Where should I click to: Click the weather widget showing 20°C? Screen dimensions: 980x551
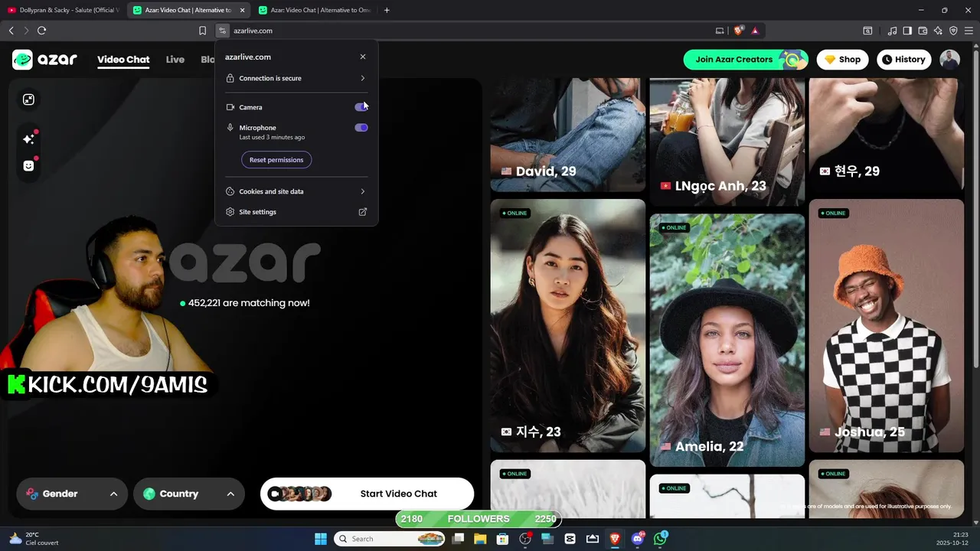pos(34,539)
